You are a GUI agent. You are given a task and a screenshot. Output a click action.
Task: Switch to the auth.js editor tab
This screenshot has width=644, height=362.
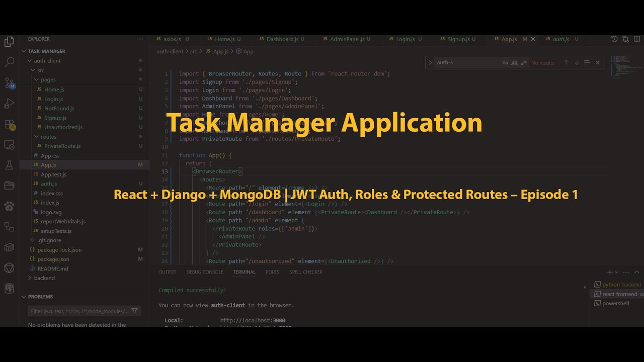point(561,39)
